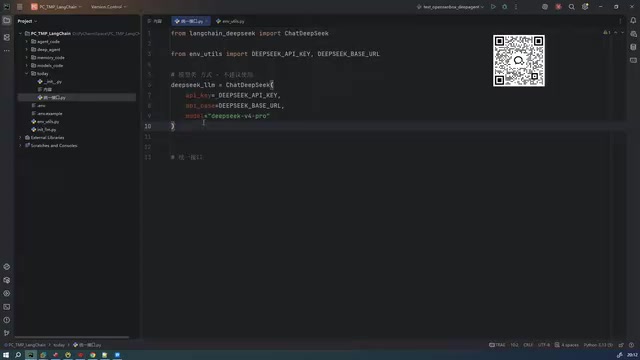Open init_llm.py from project tree
Image resolution: width=640 pixels, height=360 pixels.
pyautogui.click(x=44, y=129)
